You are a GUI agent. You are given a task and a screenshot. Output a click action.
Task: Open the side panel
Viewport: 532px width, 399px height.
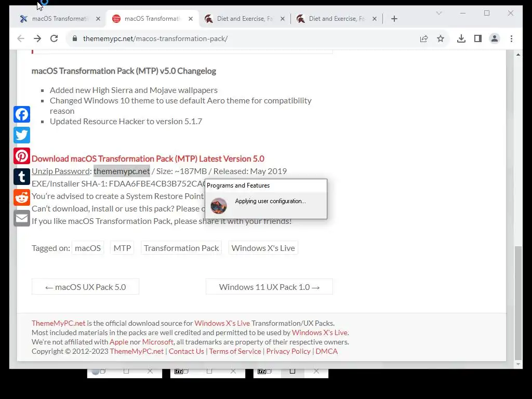(478, 38)
